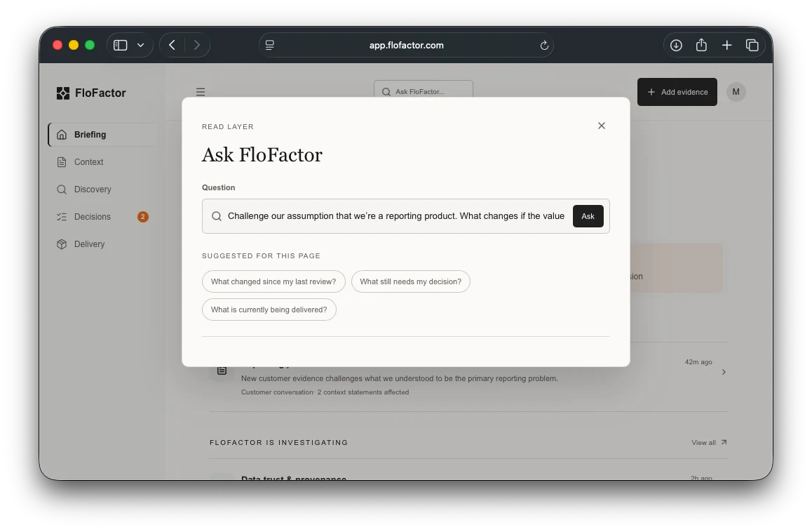
Task: Click the Ask button
Action: tap(588, 216)
